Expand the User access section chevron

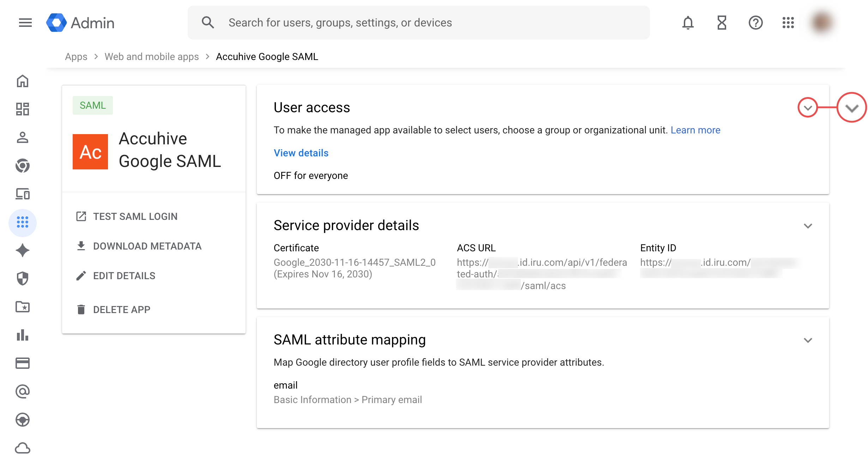808,108
